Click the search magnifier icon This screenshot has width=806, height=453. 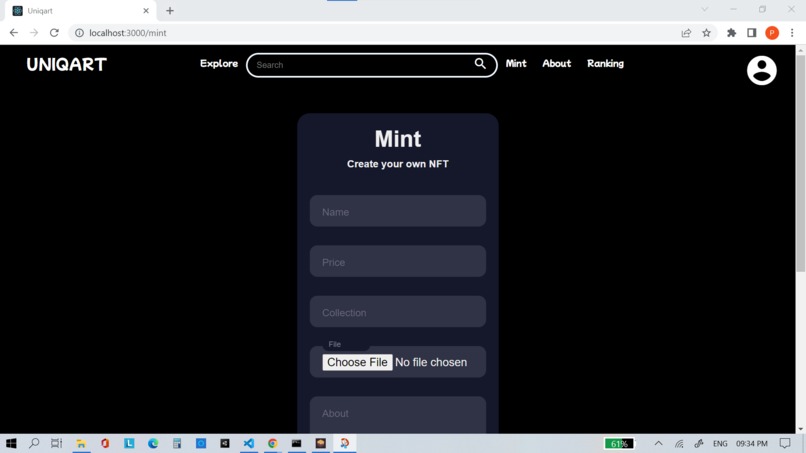click(x=480, y=64)
